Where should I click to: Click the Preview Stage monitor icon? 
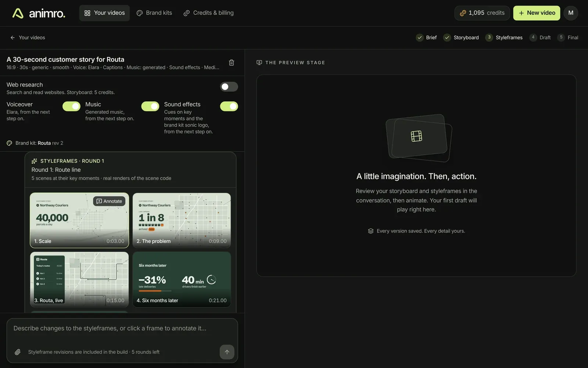click(259, 63)
